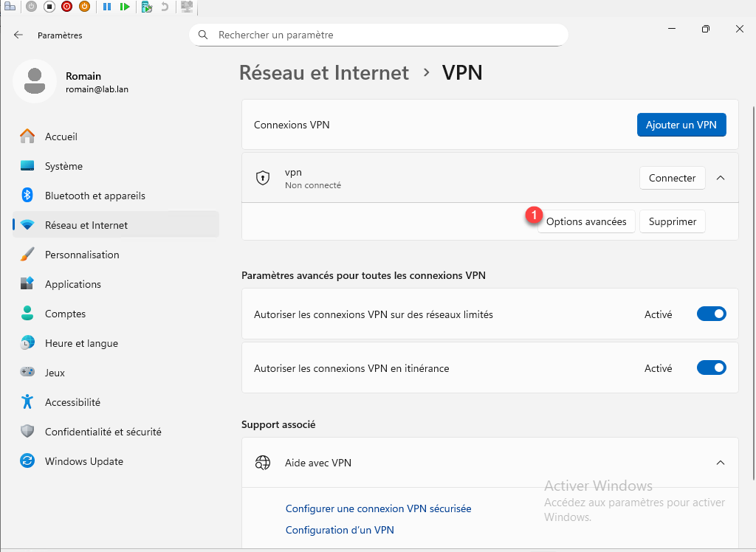Collapse the Aide avec VPN section
The width and height of the screenshot is (756, 552).
point(721,463)
